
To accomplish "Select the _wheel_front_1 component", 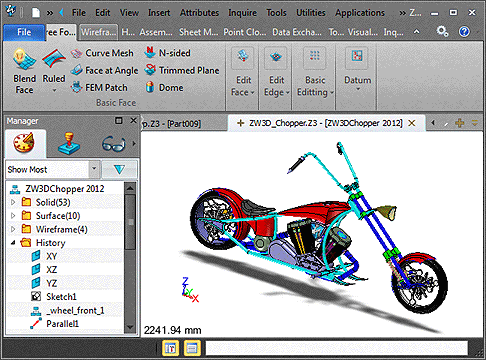I will click(68, 310).
